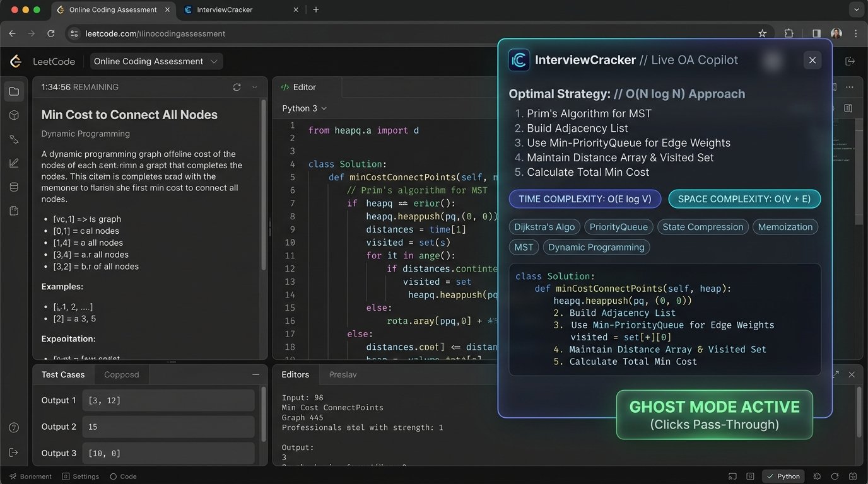Expand the console panel with arrow icon
This screenshot has height=484, width=868.
click(x=836, y=374)
